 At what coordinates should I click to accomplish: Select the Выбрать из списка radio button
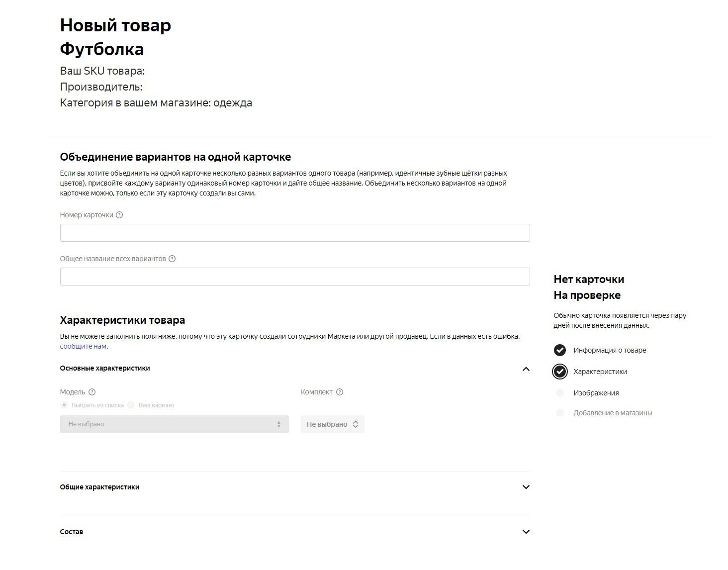coord(64,405)
